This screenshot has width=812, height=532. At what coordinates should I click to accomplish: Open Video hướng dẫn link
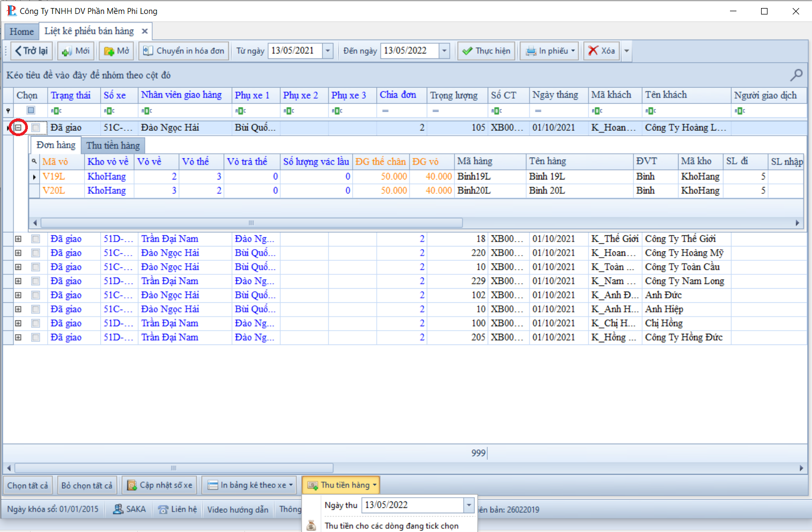click(x=238, y=509)
